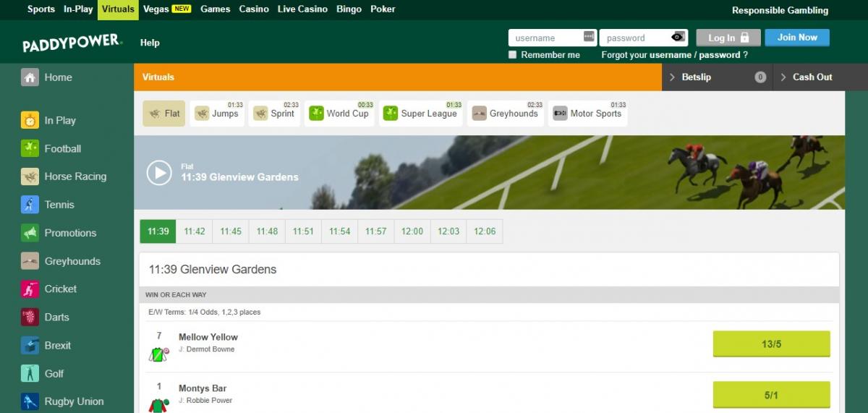Switch to the Jumps virtuals tab
The image size is (868, 413).
click(217, 114)
